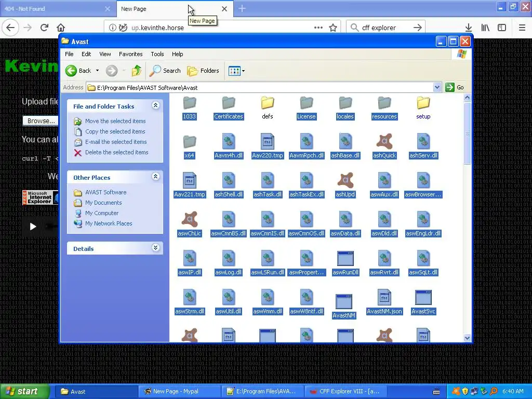Select the AvastSvc executable icon
Screen dimensions: 532x399
[423, 298]
